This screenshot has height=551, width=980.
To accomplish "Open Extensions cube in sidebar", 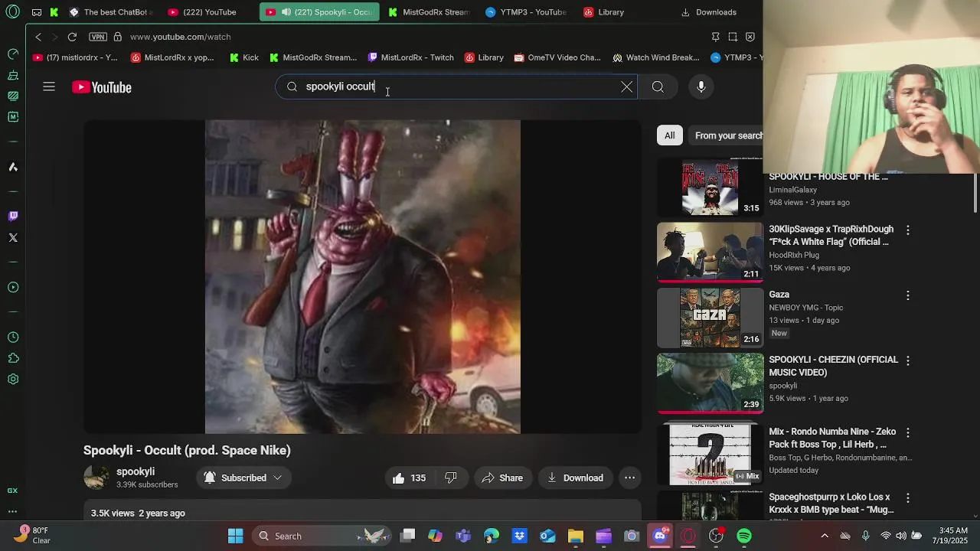I will [x=13, y=358].
